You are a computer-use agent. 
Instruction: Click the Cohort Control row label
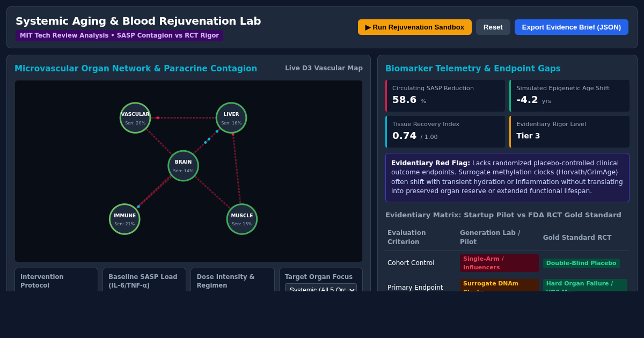pos(411,263)
